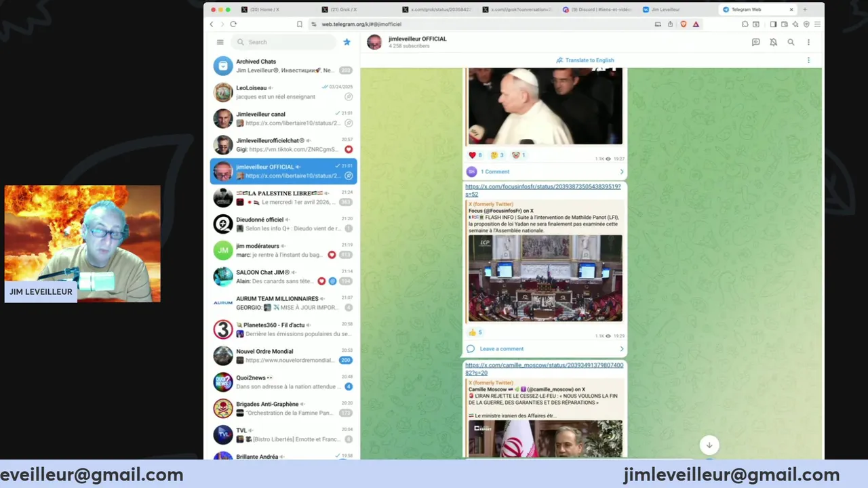Expand Leave a comment chevron arrow

click(622, 349)
